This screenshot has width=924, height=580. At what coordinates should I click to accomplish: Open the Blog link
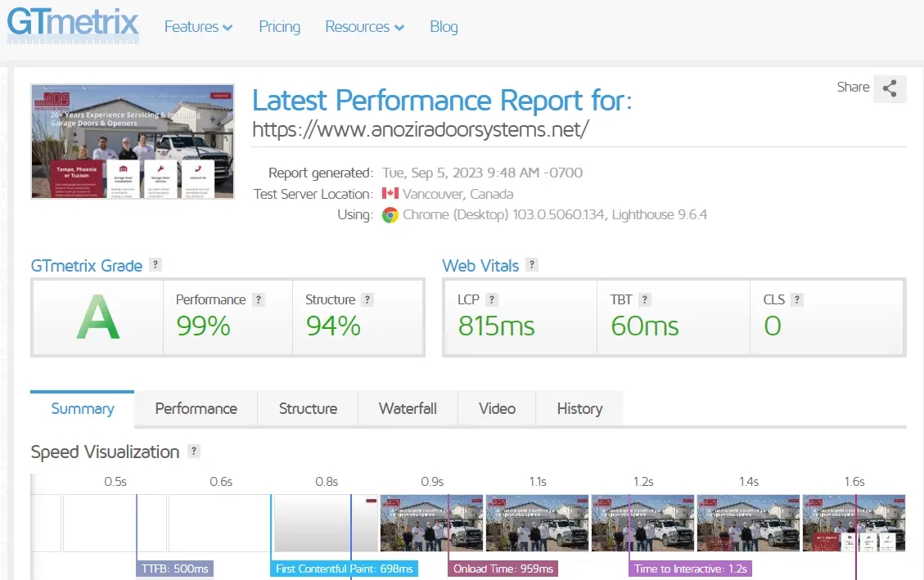point(444,26)
